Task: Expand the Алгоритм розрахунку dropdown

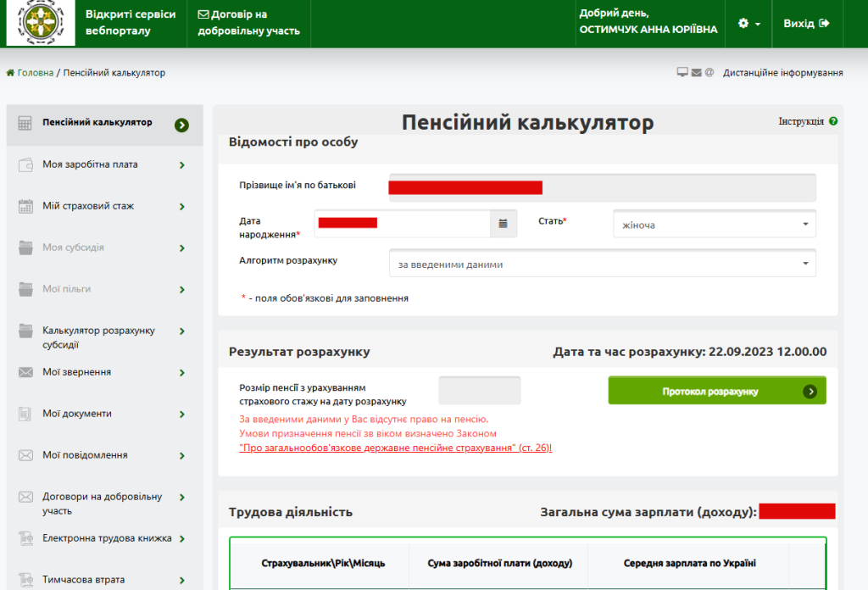Action: (603, 263)
